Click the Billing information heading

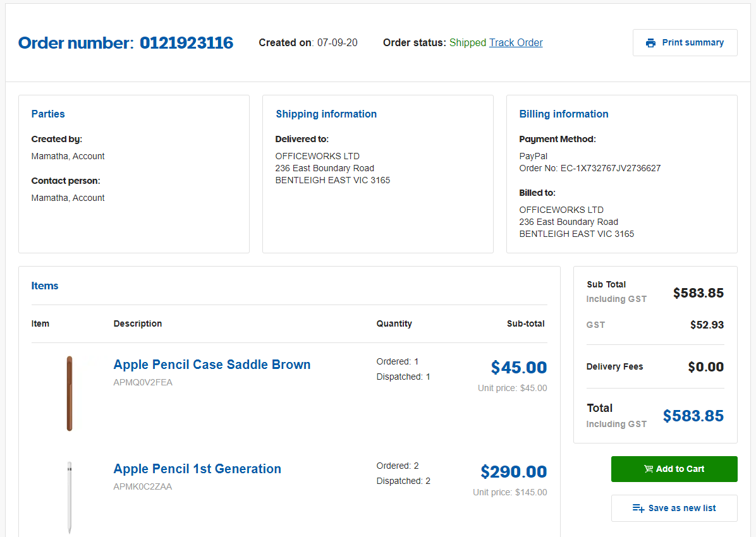point(564,114)
